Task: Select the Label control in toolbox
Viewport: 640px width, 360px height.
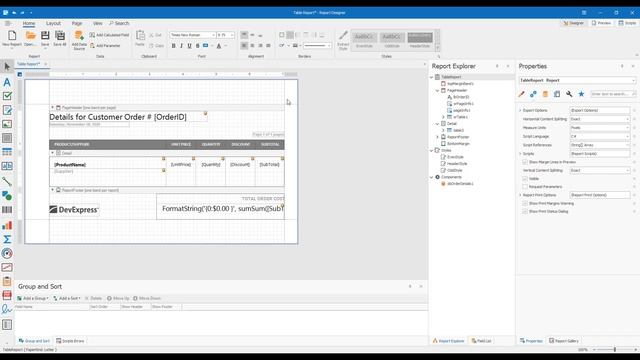Action: [7, 82]
